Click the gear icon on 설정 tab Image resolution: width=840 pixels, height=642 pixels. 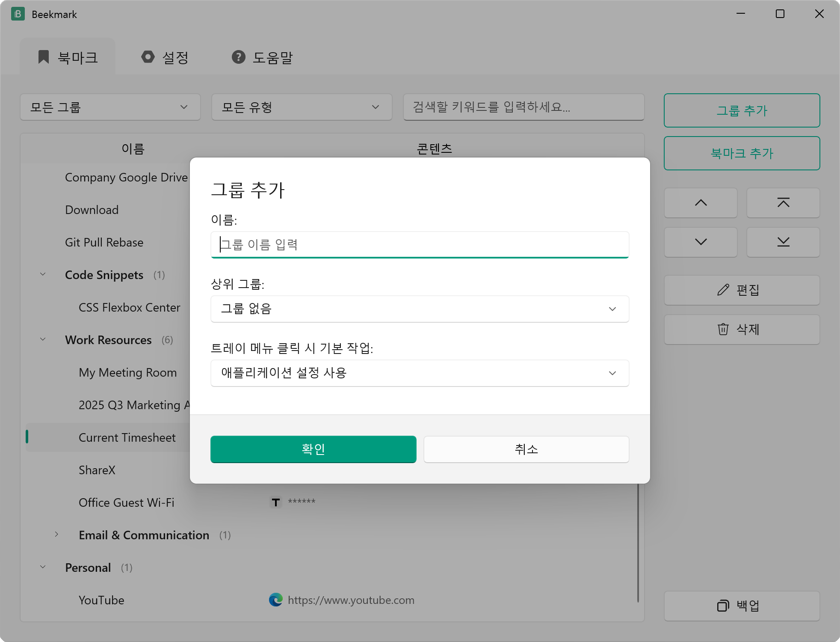coord(148,57)
